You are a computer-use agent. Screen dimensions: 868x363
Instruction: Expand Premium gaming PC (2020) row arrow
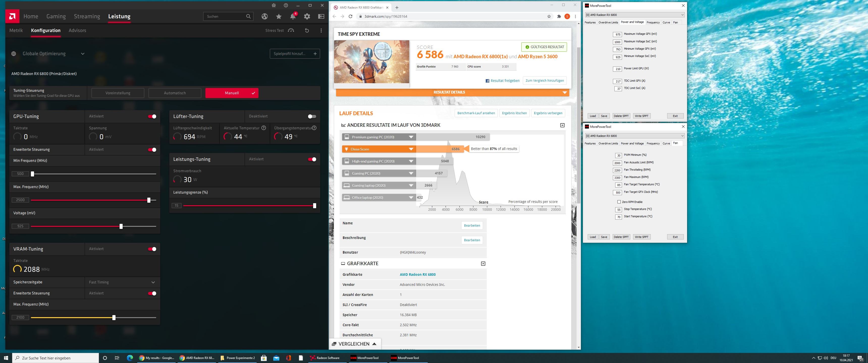pyautogui.click(x=411, y=137)
